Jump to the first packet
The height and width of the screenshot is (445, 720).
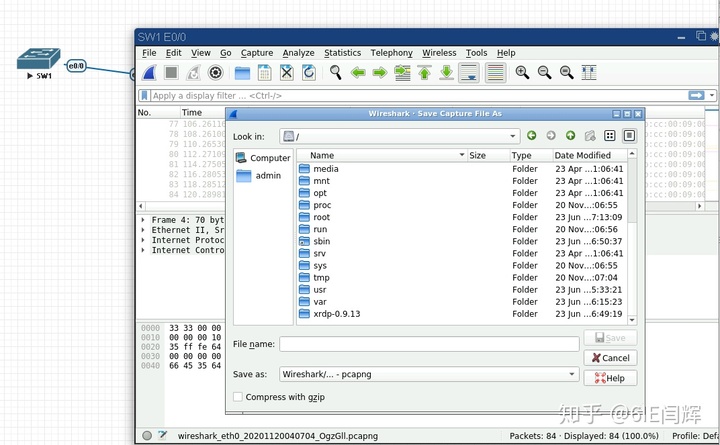424,73
